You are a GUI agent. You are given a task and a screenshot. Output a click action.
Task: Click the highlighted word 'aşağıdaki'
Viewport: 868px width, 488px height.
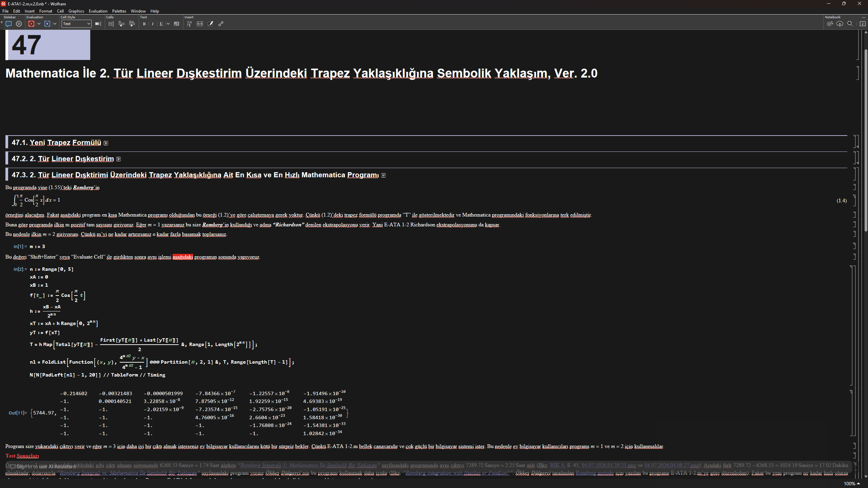point(183,257)
